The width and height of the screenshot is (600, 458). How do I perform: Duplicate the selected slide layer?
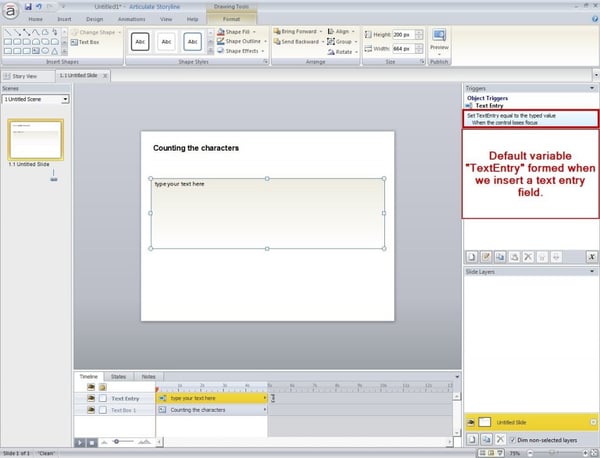tap(486, 440)
